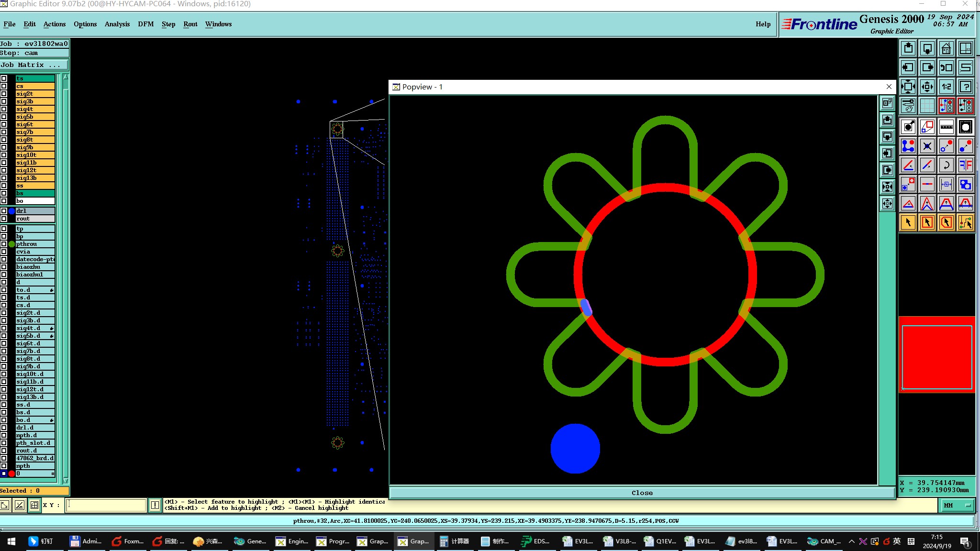The height and width of the screenshot is (551, 980).
Task: Toggle the checkbox for layer pthrou
Action: pos(4,244)
